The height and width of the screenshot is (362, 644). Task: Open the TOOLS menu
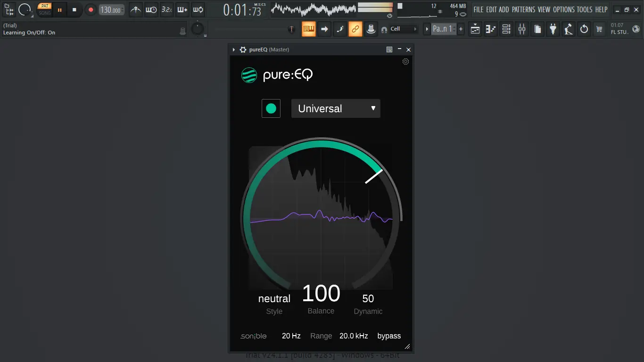point(585,9)
